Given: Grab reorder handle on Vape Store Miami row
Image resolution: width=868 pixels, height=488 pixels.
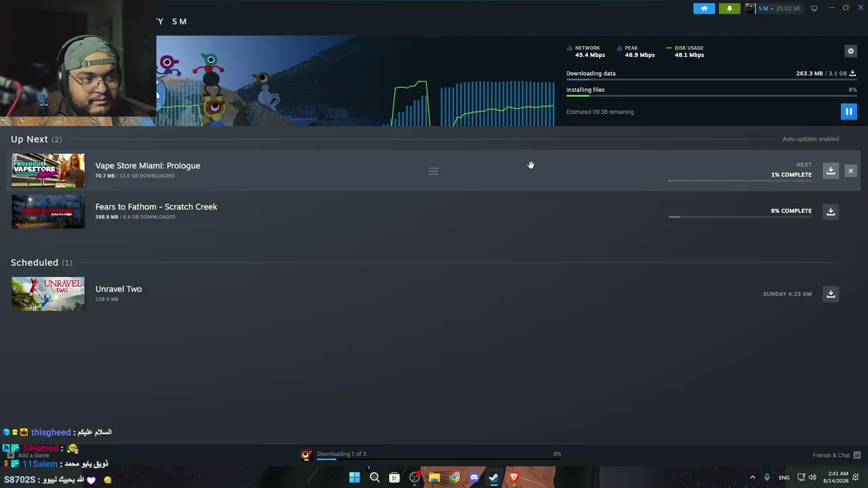Looking at the screenshot, I should pos(433,171).
